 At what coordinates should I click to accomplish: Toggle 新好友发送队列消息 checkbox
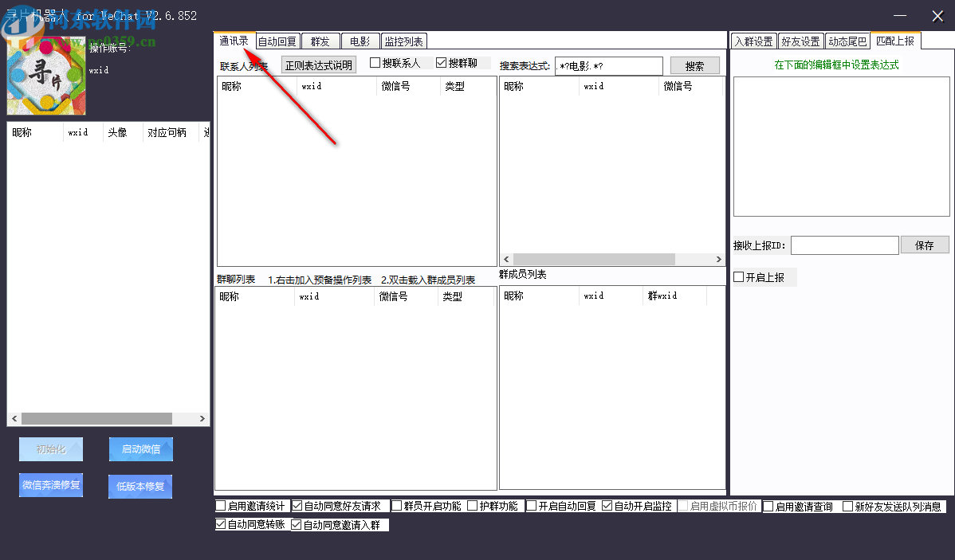(x=848, y=507)
